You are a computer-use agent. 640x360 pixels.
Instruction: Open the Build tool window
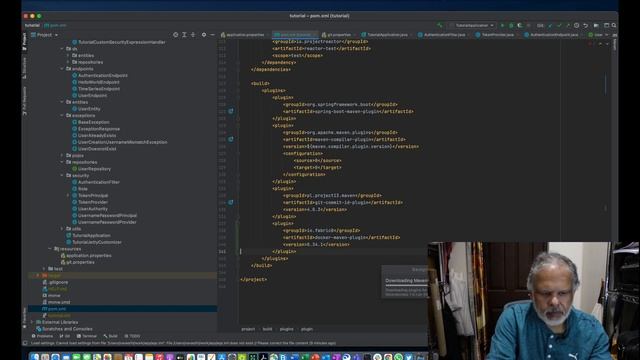coord(110,336)
